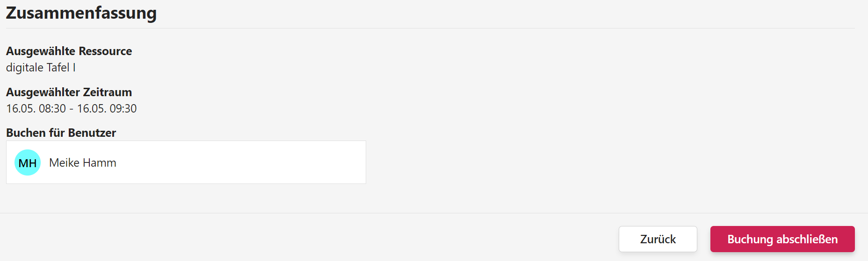868x261 pixels.
Task: Click the resource name digitale Tafel I
Action: [x=40, y=68]
